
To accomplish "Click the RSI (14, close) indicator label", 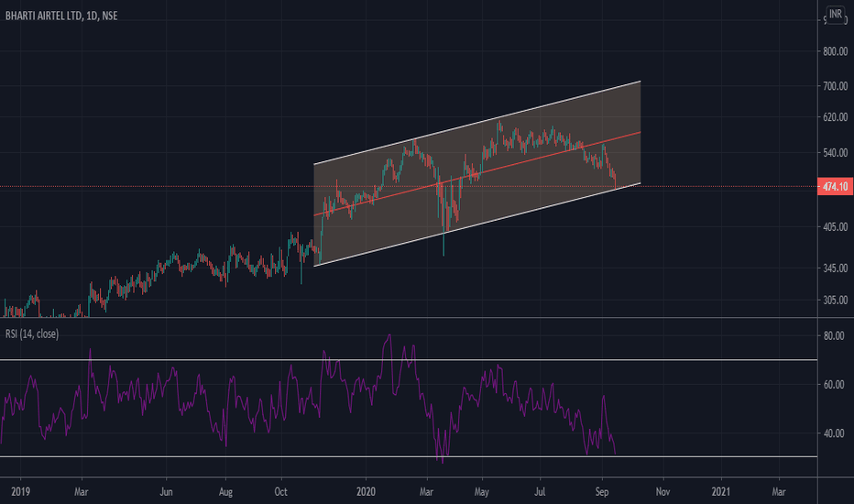I will [32, 334].
